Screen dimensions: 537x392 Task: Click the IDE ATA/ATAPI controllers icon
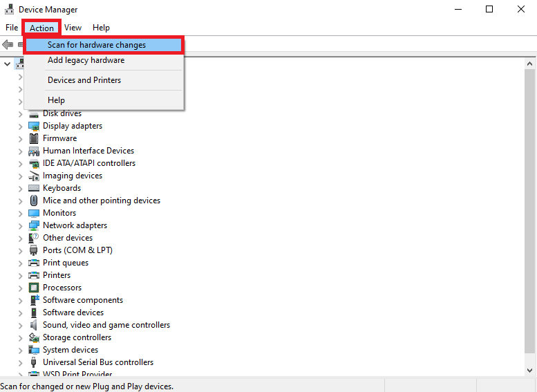click(34, 163)
